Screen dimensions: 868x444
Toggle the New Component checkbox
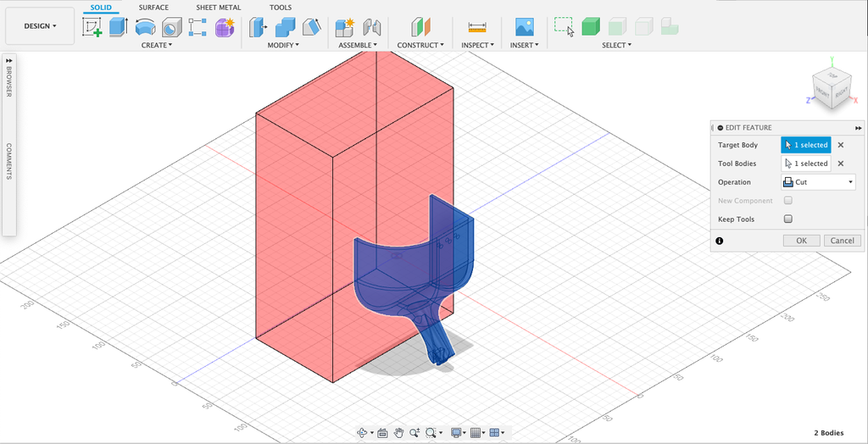788,201
